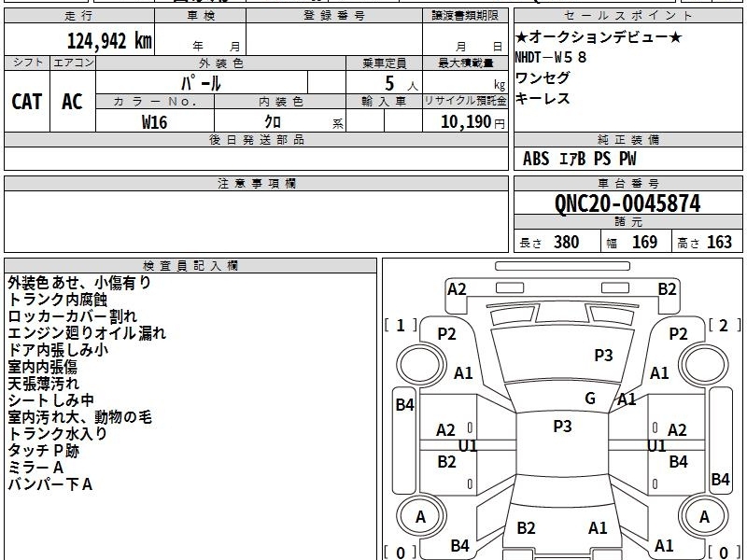This screenshot has height=560, width=747.
Task: Select the 純正装備 header
Action: (x=627, y=140)
